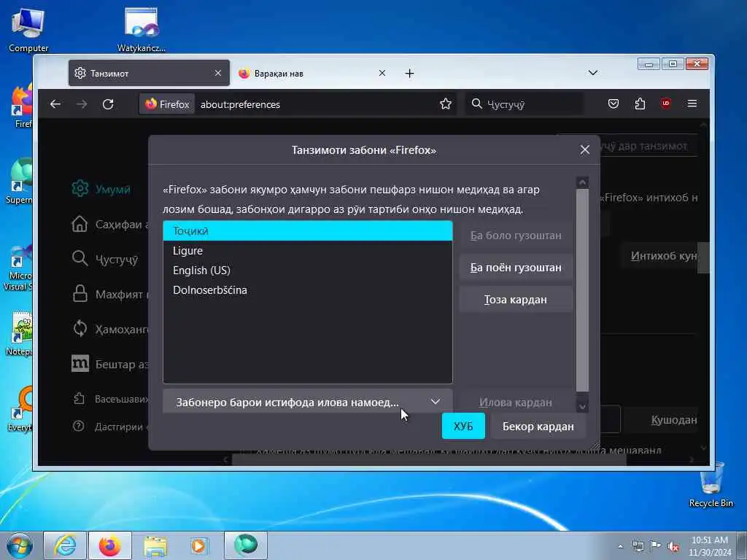747x560 pixels.
Task: Click the Firefox identity badge in address bar
Action: (167, 104)
